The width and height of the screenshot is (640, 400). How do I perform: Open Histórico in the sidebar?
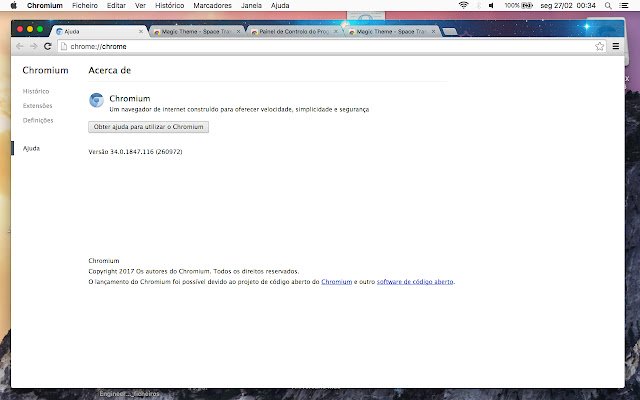pyautogui.click(x=36, y=91)
